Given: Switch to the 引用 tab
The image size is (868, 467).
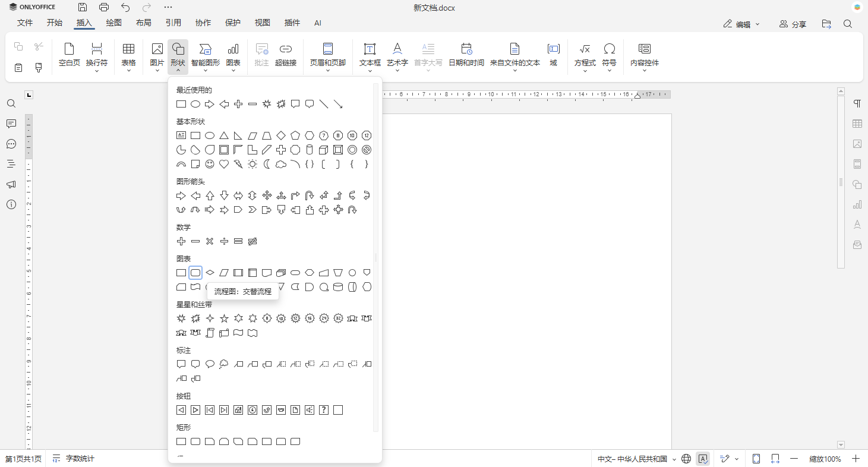Looking at the screenshot, I should [173, 23].
